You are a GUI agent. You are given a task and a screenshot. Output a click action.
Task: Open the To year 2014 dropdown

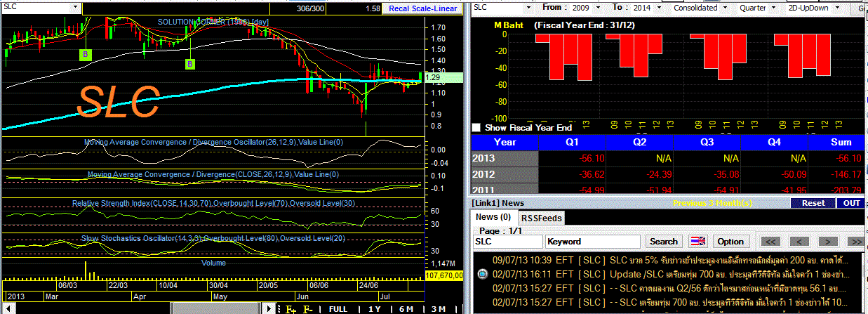click(x=659, y=7)
